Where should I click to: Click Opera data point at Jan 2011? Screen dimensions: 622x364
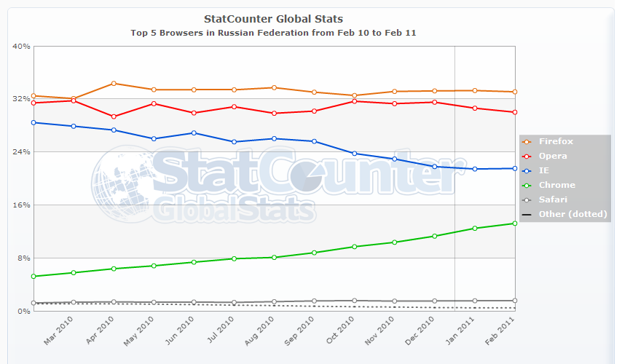475,108
